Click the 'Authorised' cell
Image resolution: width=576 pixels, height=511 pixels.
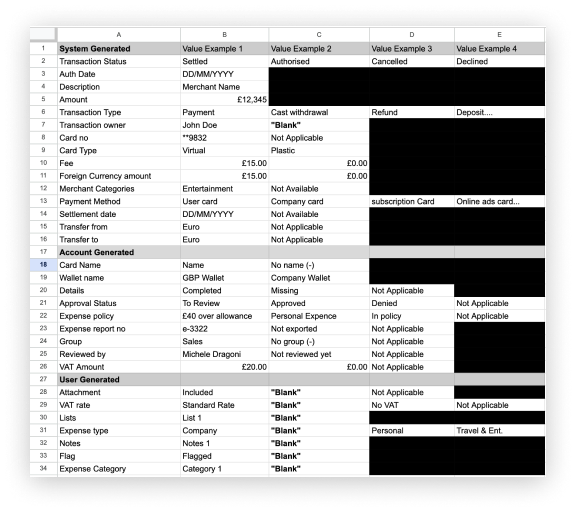click(319, 61)
